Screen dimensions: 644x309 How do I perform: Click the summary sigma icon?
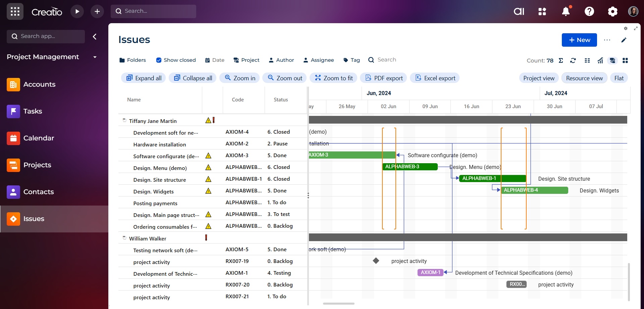point(561,60)
